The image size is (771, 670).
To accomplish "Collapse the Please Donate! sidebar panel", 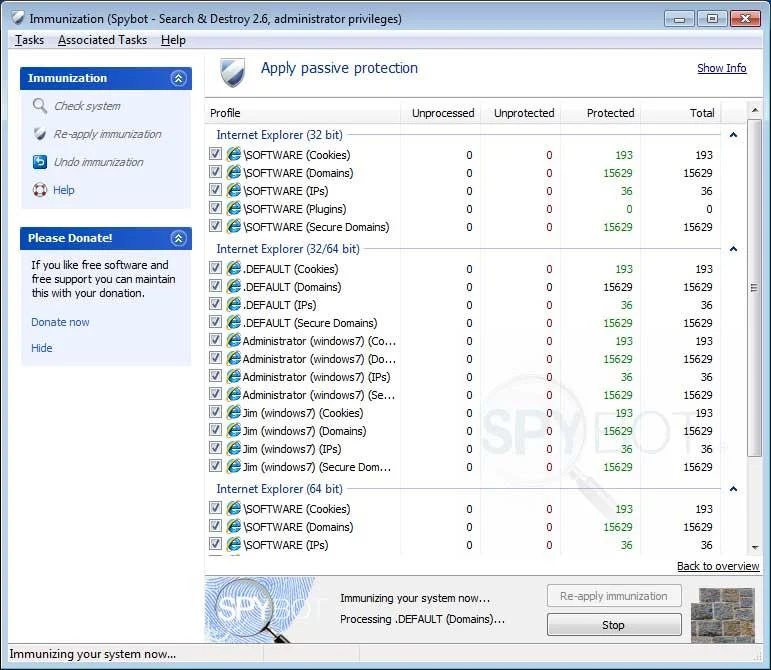I will [178, 238].
